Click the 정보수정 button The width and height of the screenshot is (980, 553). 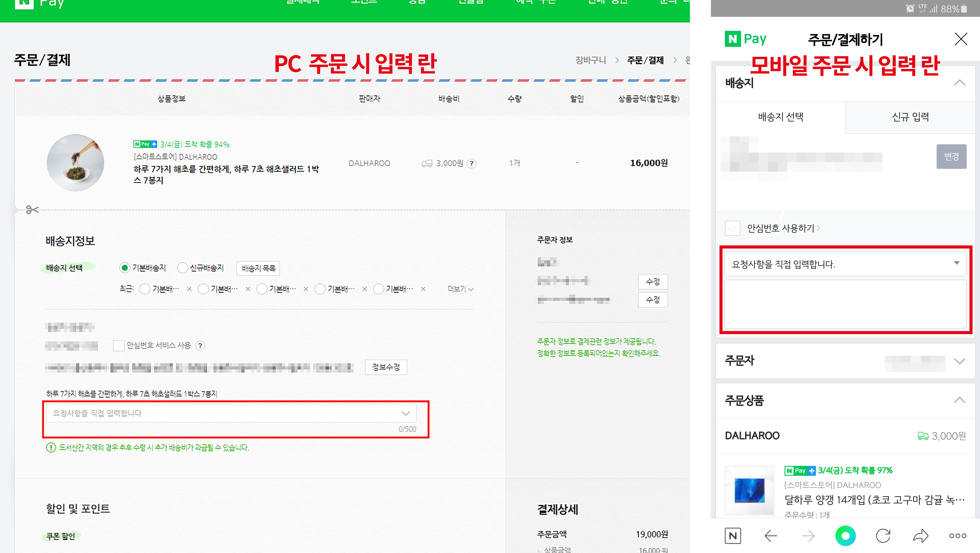point(386,367)
